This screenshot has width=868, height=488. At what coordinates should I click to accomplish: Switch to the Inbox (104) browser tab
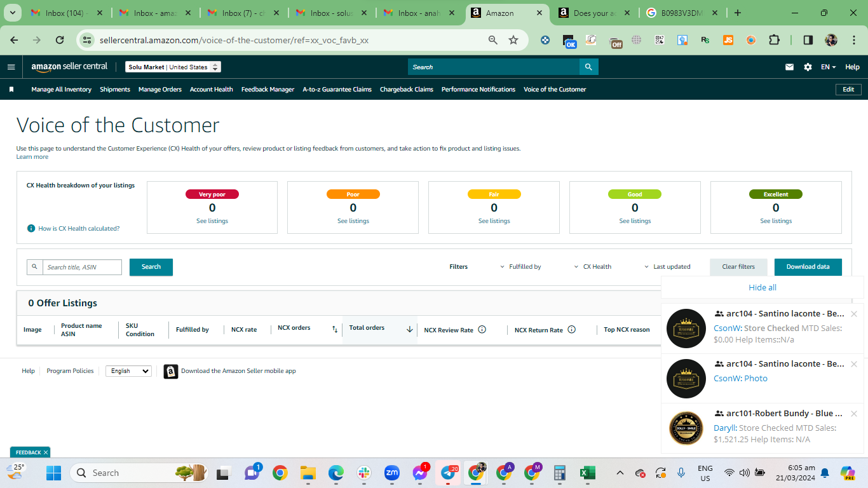pos(68,13)
